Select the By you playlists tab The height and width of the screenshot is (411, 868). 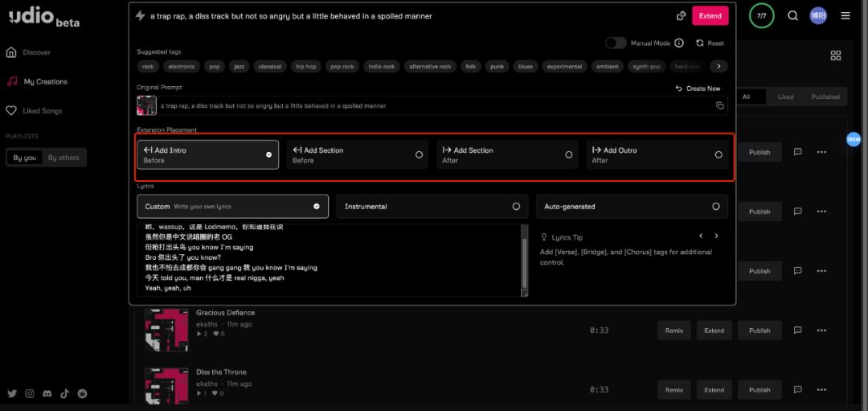(24, 158)
